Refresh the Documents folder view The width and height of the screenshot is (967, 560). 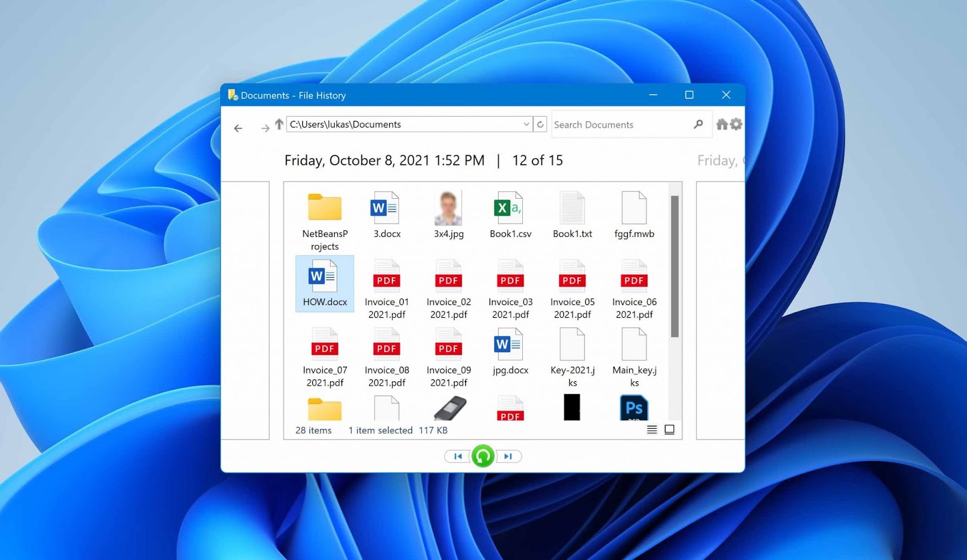click(540, 124)
